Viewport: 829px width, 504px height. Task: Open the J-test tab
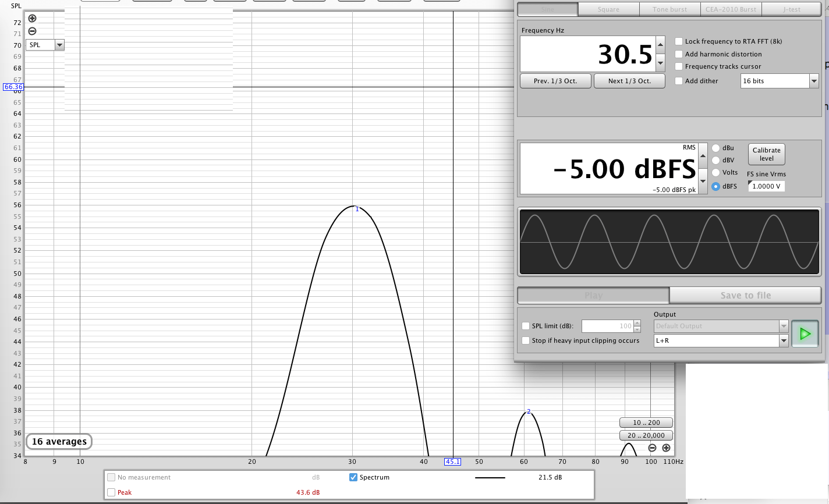(x=791, y=9)
